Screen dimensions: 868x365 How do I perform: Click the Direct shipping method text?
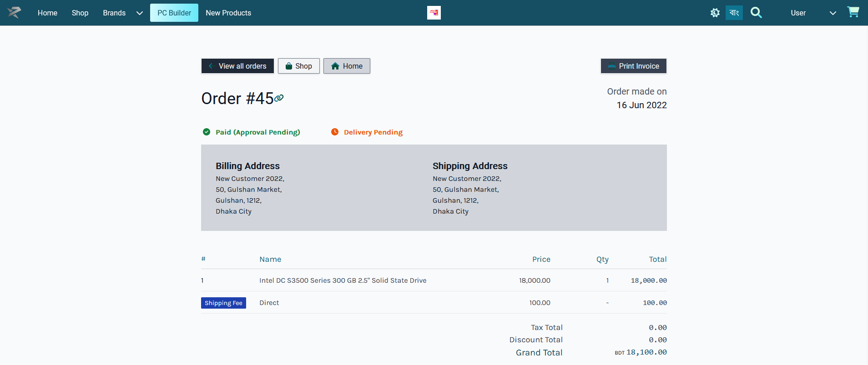269,303
